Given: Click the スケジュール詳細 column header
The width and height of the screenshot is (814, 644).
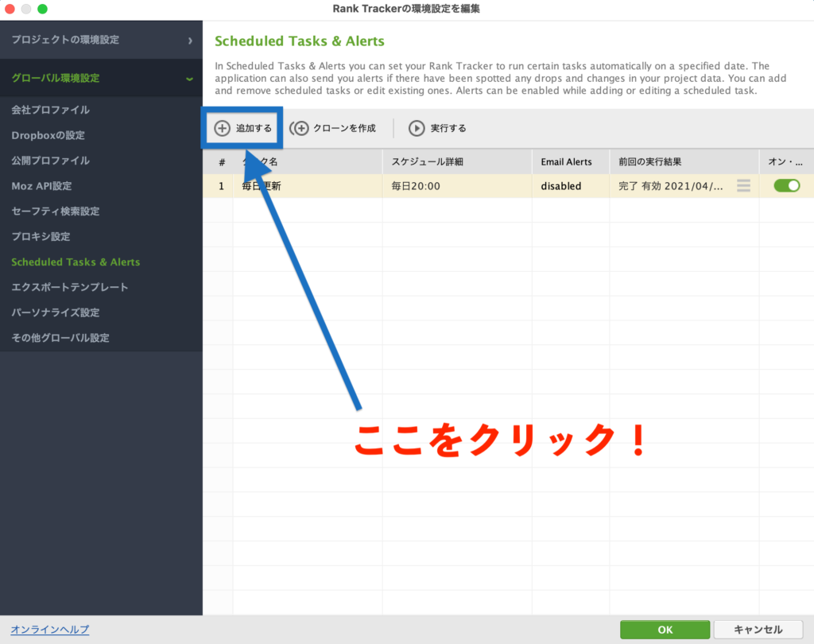Looking at the screenshot, I should click(457, 162).
